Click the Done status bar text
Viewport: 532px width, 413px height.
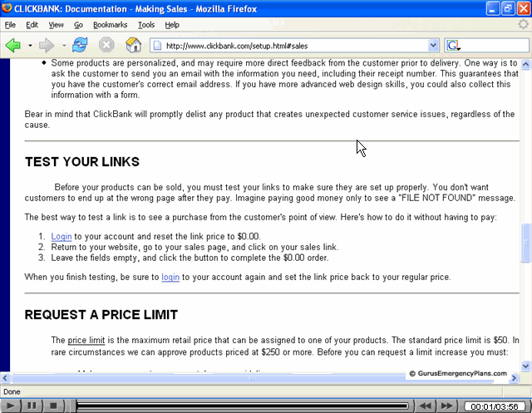pyautogui.click(x=12, y=391)
